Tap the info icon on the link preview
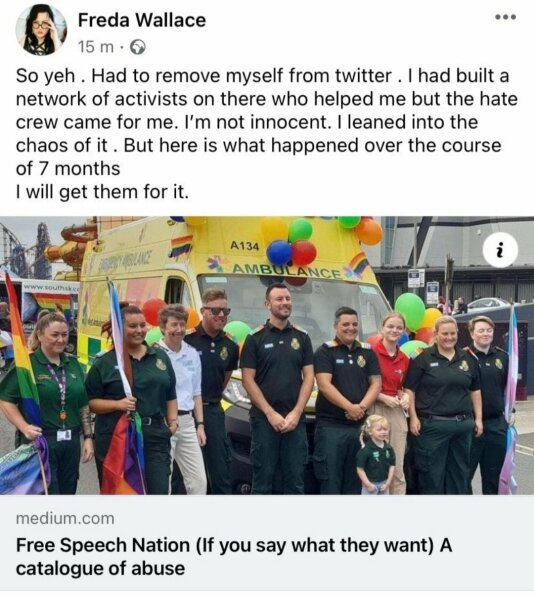 500,249
